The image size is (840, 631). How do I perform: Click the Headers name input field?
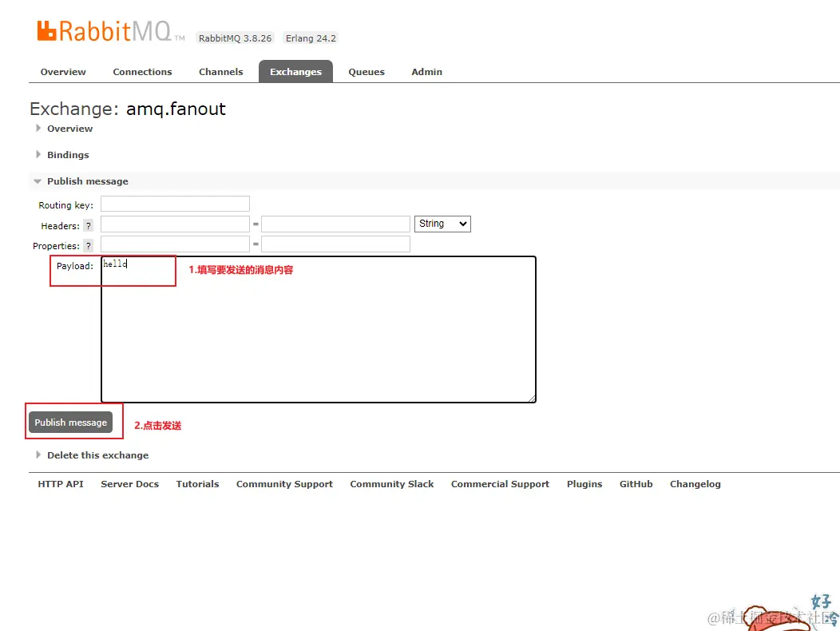coord(175,224)
